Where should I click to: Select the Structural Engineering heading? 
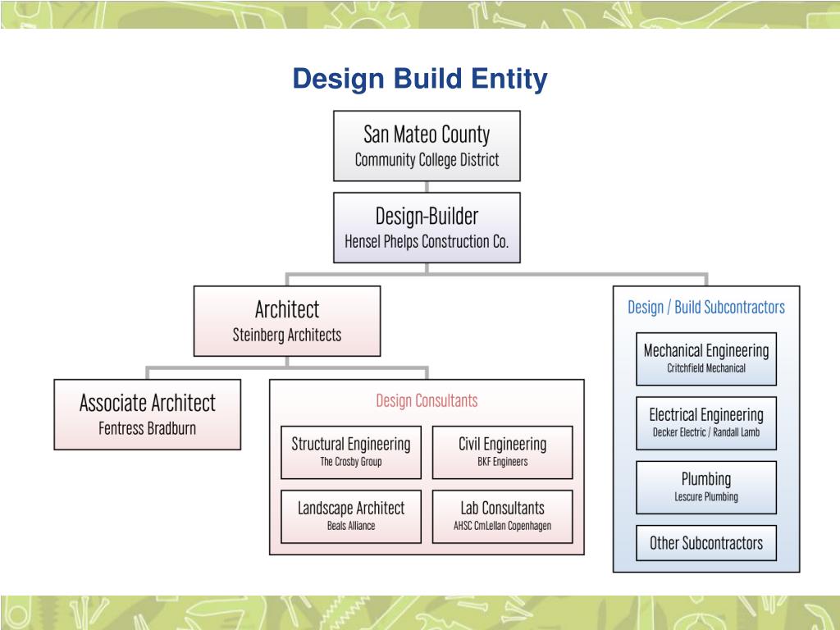pos(351,444)
